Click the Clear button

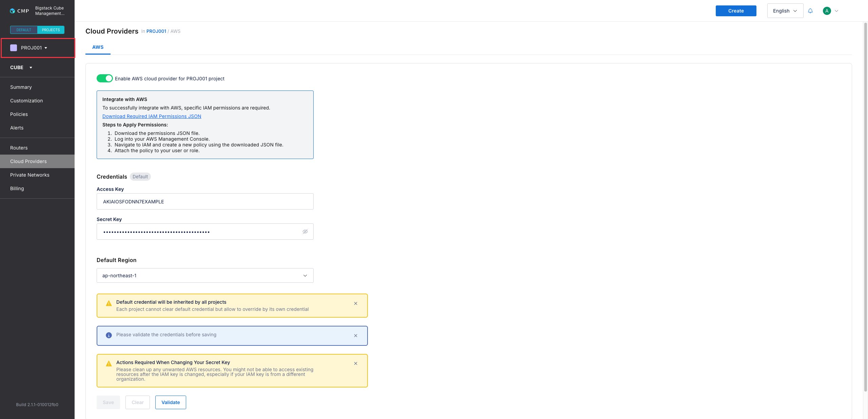[x=138, y=402]
